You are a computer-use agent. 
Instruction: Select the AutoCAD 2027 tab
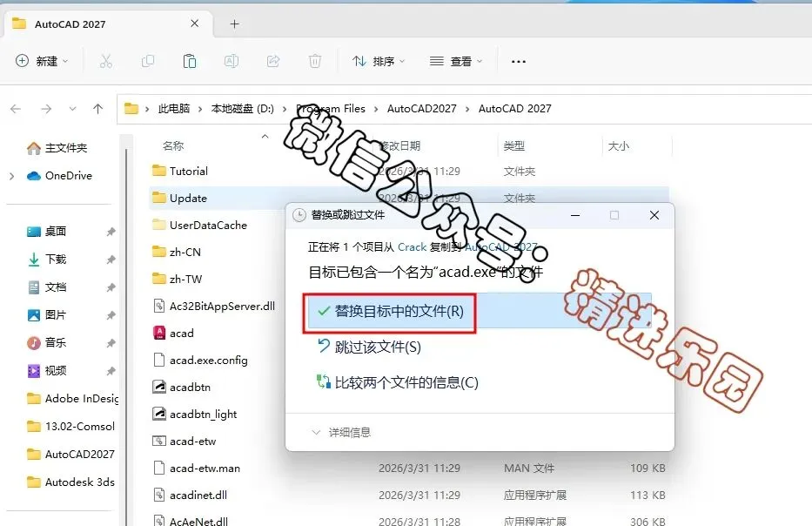pyautogui.click(x=108, y=24)
